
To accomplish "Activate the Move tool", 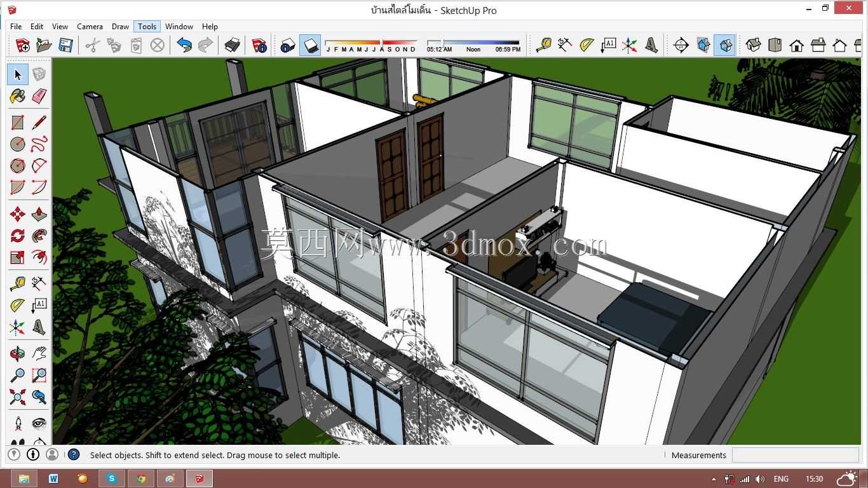I will 18,214.
